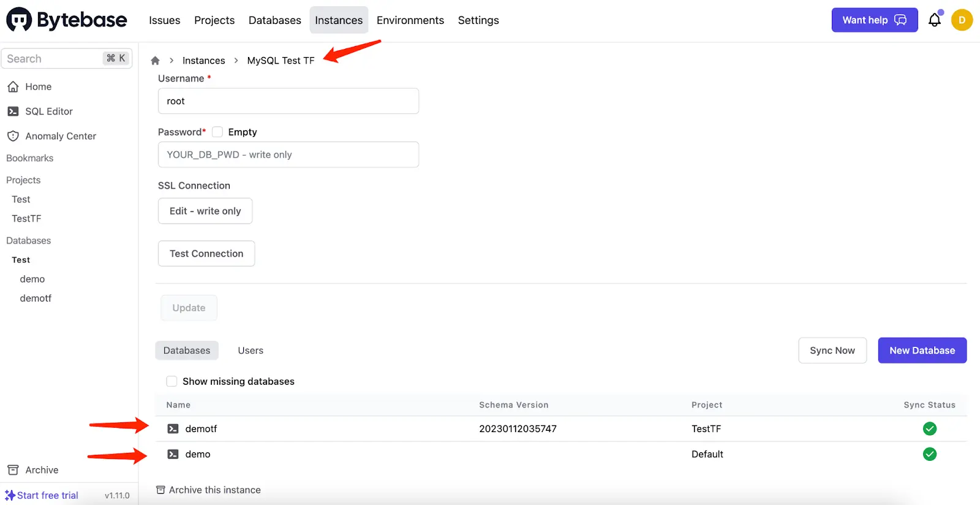Click demotf name in databases table
Image resolution: width=980 pixels, height=505 pixels.
(x=201, y=429)
